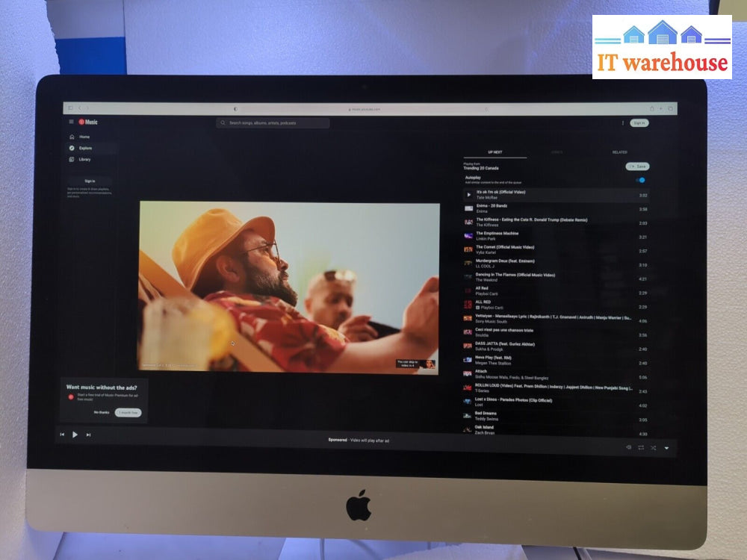Open the three-dot settings menu
Viewport: 747px width, 560px height.
[x=622, y=123]
